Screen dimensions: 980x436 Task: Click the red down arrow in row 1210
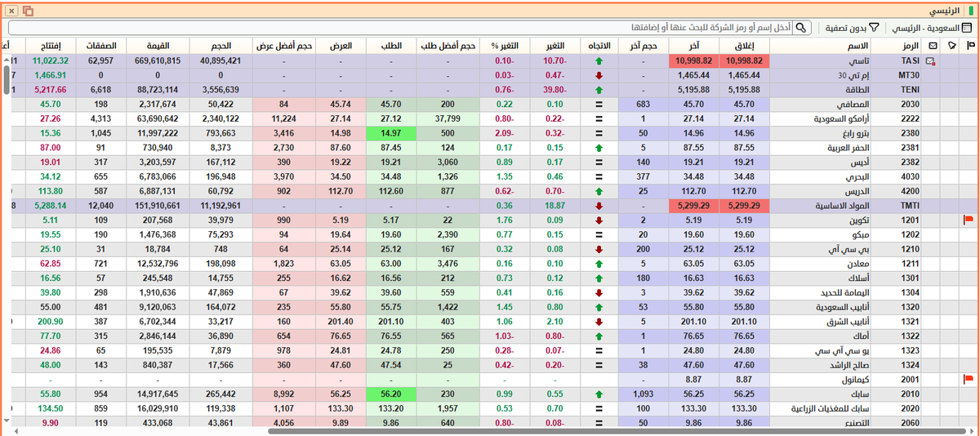[x=599, y=249]
